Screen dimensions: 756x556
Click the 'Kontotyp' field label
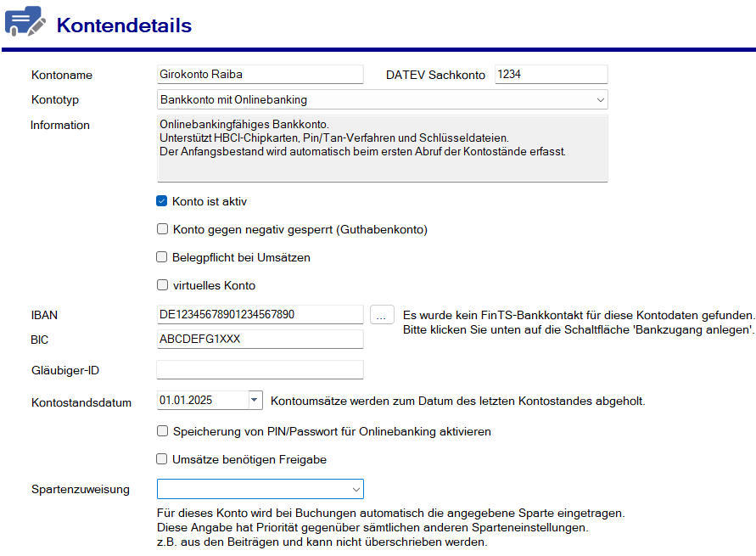click(x=55, y=100)
